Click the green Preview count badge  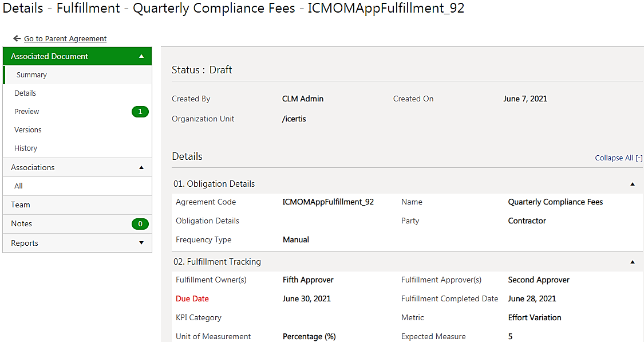click(140, 112)
